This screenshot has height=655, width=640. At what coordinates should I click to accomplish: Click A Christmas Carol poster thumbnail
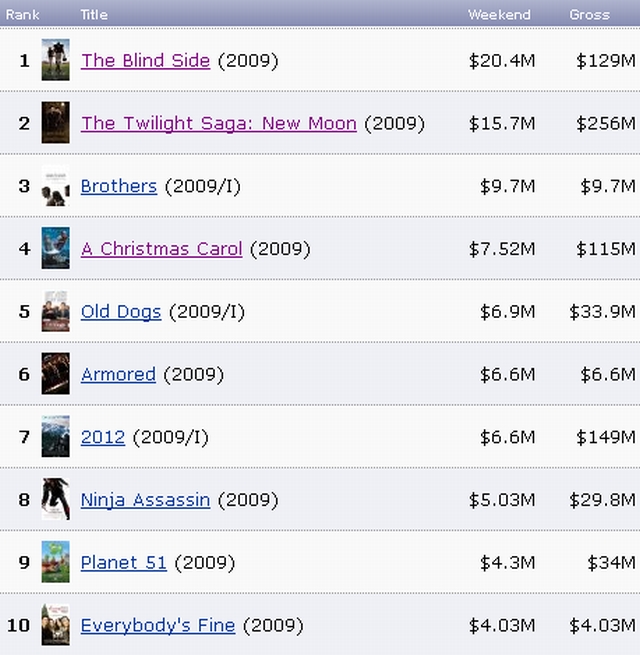(55, 248)
